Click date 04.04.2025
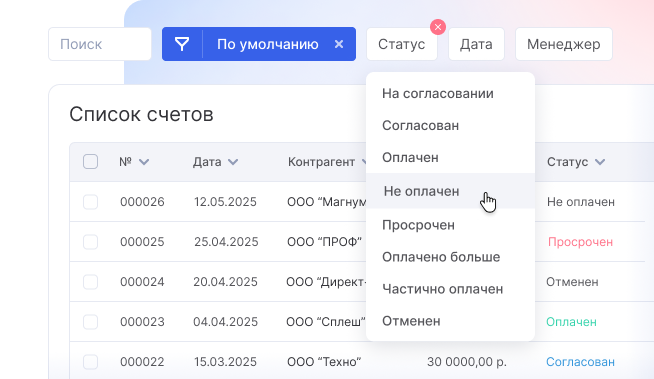Viewport: 654px width, 379px height. pos(225,322)
